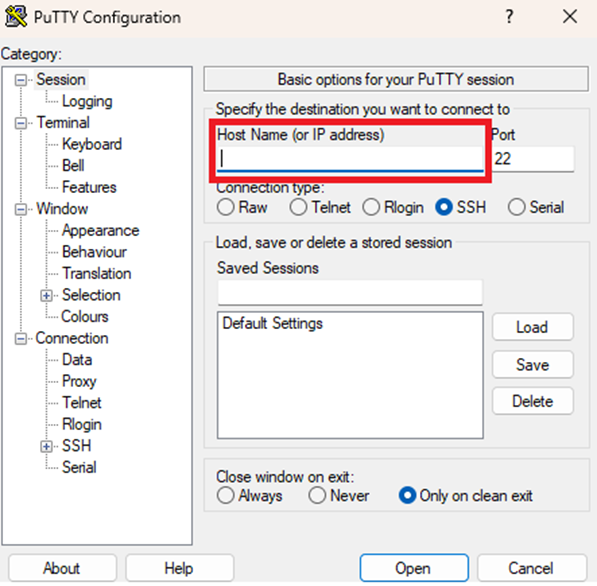Select Default Settings in saved sessions list
Image resolution: width=597 pixels, height=586 pixels.
[x=273, y=324]
